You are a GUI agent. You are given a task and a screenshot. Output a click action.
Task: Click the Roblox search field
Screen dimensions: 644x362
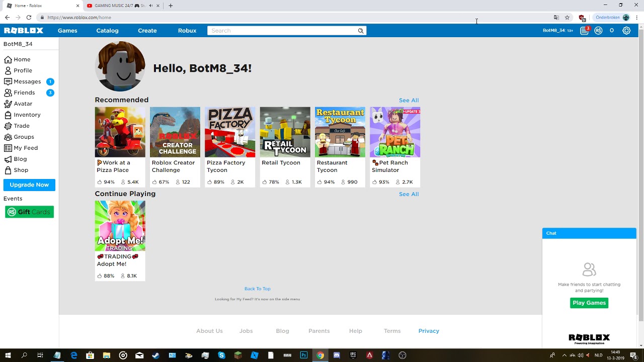point(282,31)
